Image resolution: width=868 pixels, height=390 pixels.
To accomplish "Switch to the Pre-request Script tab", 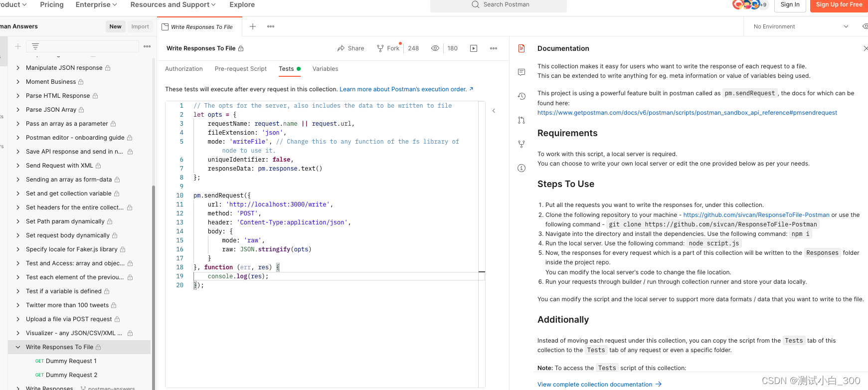I will pyautogui.click(x=241, y=69).
